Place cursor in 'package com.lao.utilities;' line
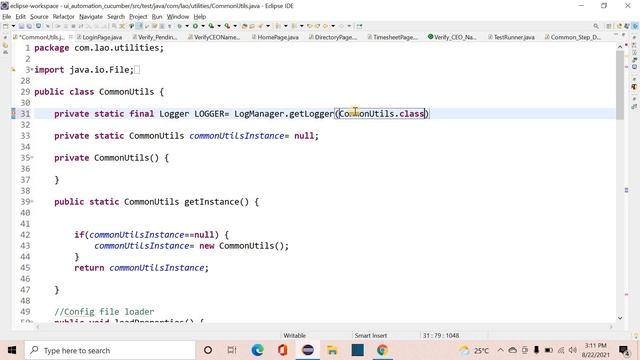The width and height of the screenshot is (640, 360). click(99, 48)
